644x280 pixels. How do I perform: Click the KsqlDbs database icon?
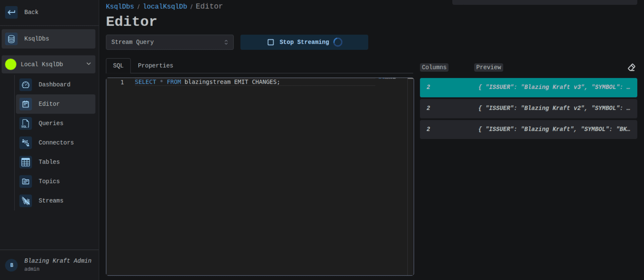click(x=11, y=39)
